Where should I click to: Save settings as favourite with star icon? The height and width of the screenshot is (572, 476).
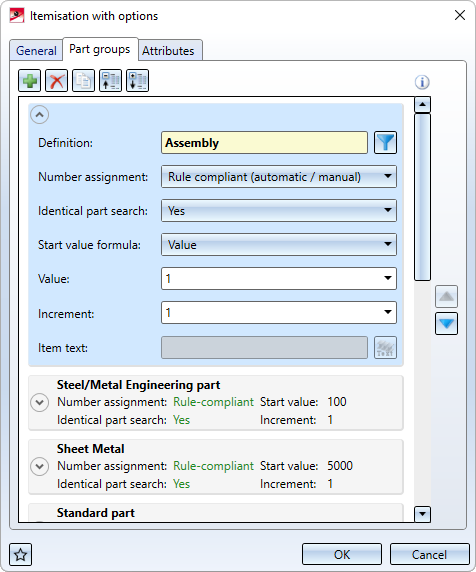[20, 555]
